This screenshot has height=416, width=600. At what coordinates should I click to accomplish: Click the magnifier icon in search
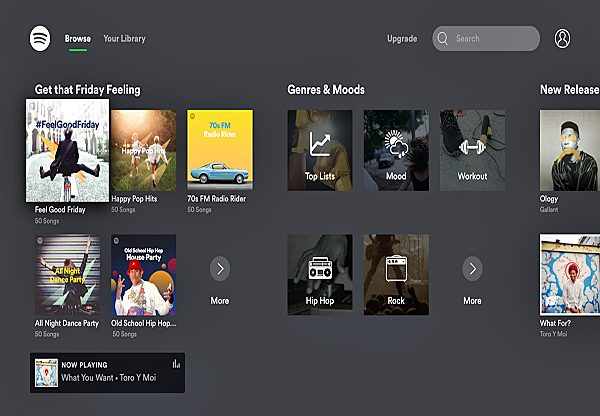pos(444,39)
